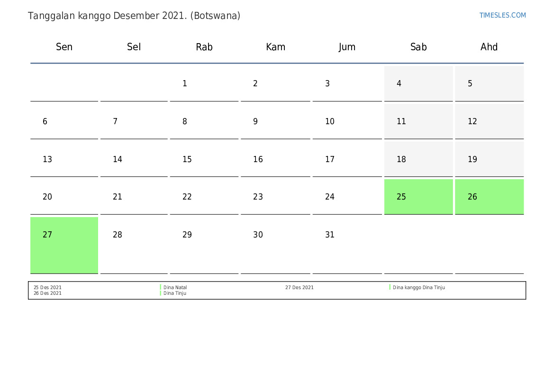Viewport: 554px width, 392px height.
Task: Click the 25 Des 2021 legend date
Action: pyautogui.click(x=47, y=287)
